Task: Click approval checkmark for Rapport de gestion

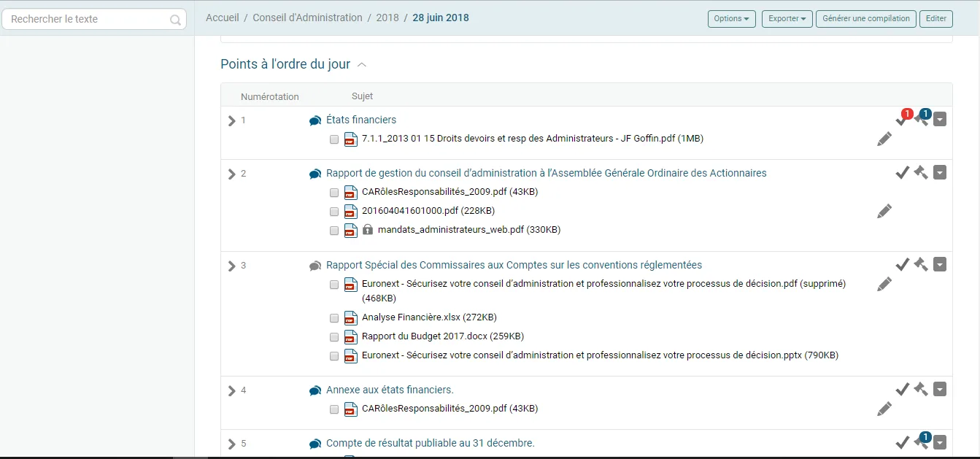Action: (x=902, y=172)
